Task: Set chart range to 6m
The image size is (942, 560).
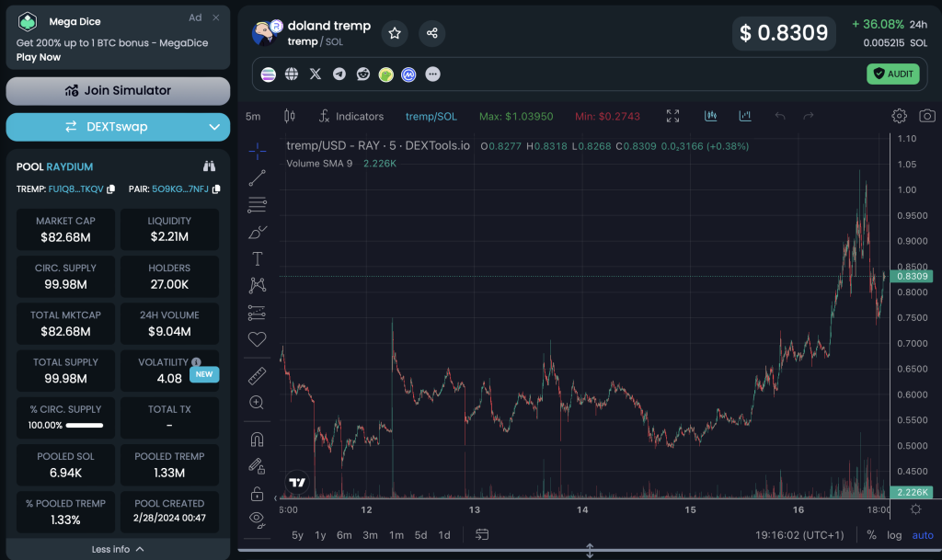Action: (x=344, y=535)
